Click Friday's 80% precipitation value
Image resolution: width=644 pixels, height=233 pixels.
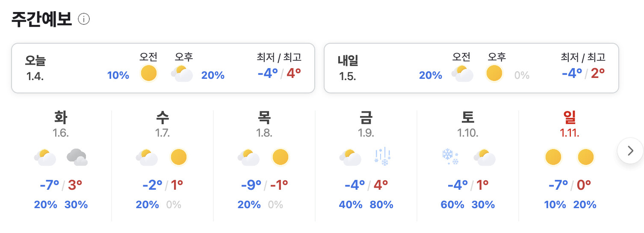click(381, 205)
